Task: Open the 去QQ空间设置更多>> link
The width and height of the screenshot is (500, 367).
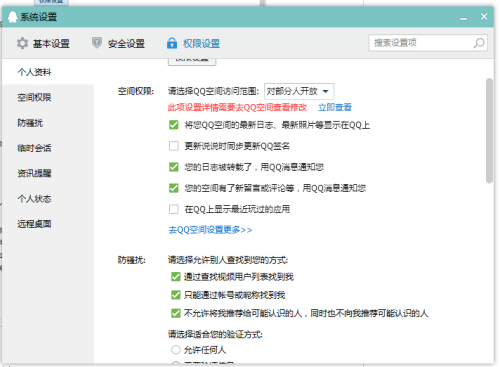Action: click(x=210, y=230)
